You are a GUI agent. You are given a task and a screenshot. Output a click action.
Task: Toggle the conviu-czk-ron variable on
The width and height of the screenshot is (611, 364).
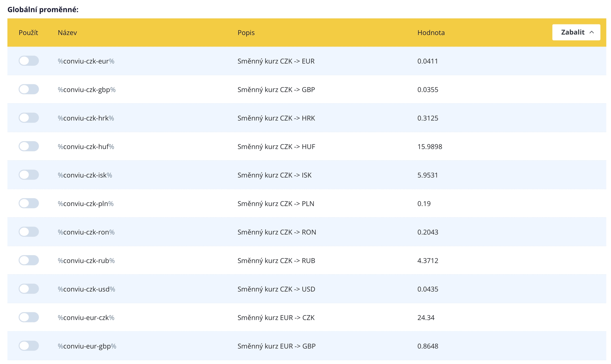29,232
